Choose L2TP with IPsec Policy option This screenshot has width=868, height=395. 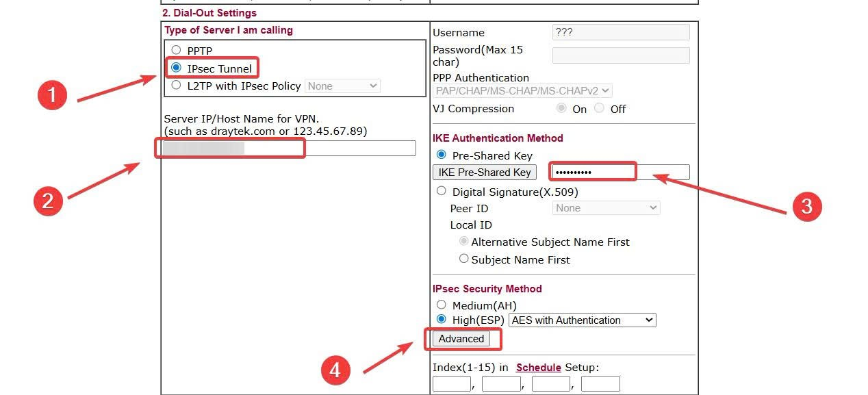(x=177, y=86)
